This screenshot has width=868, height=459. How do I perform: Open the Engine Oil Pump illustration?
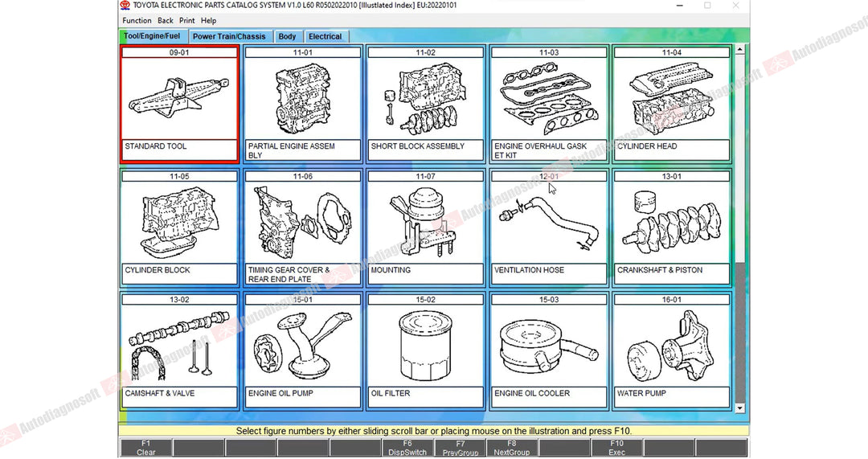tap(302, 346)
